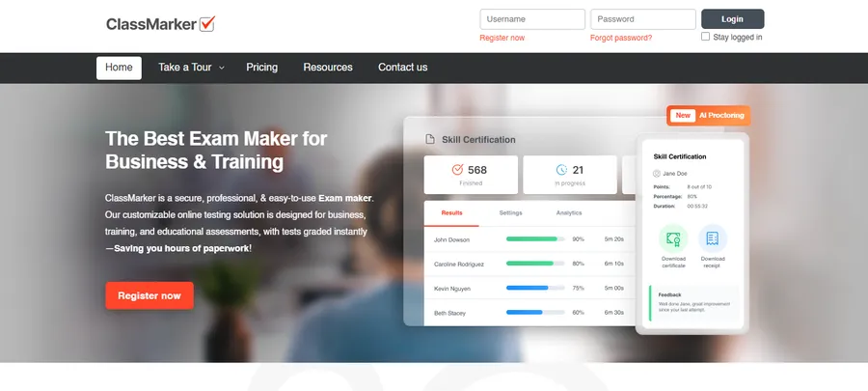868x391 pixels.
Task: Click the bold 'Exam maker' text in description
Action: tap(345, 198)
